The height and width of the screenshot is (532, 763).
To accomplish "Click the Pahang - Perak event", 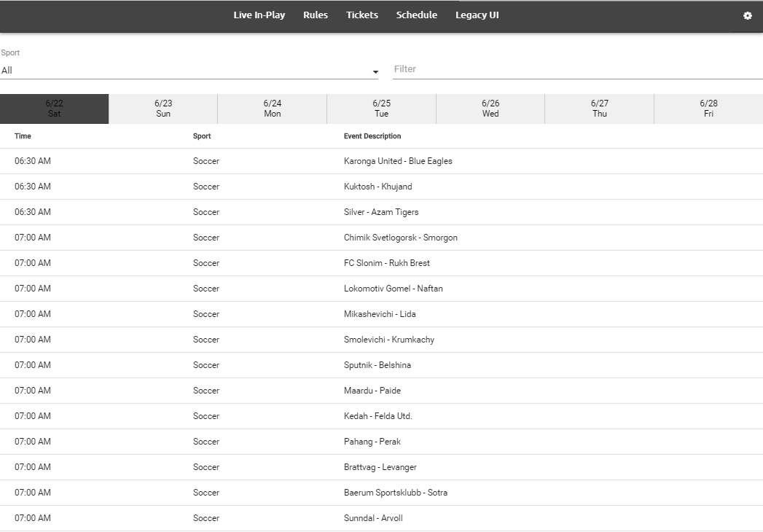I will (x=372, y=442).
